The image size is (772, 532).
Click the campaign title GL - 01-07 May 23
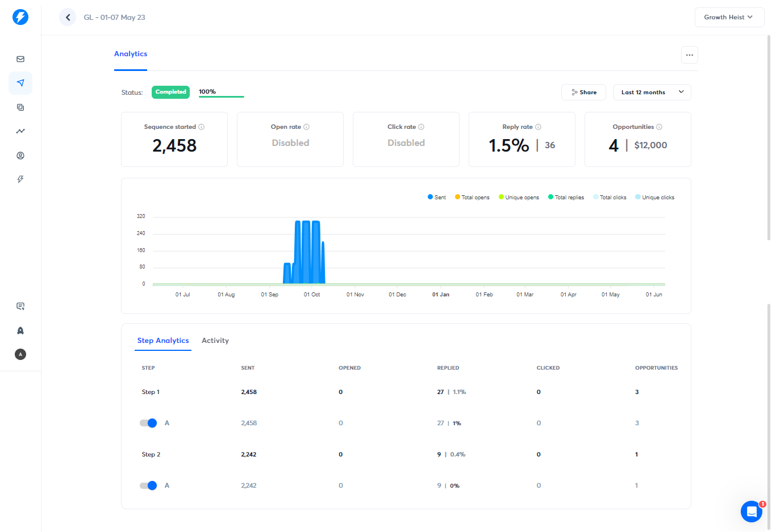pyautogui.click(x=114, y=18)
